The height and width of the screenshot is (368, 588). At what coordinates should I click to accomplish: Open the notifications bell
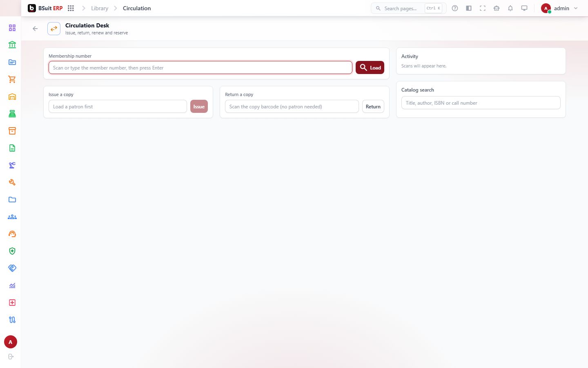click(x=510, y=8)
